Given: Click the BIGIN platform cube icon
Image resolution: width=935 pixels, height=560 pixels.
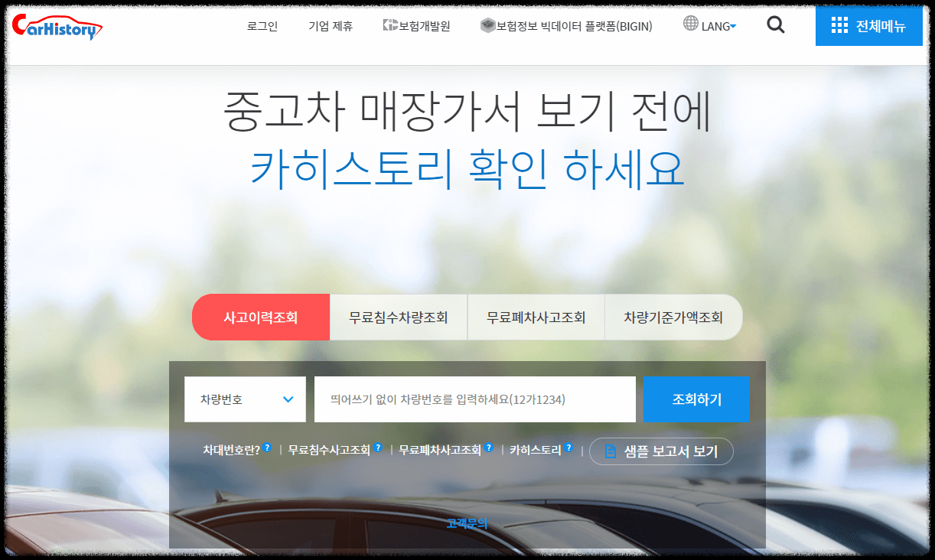Looking at the screenshot, I should tap(488, 25).
